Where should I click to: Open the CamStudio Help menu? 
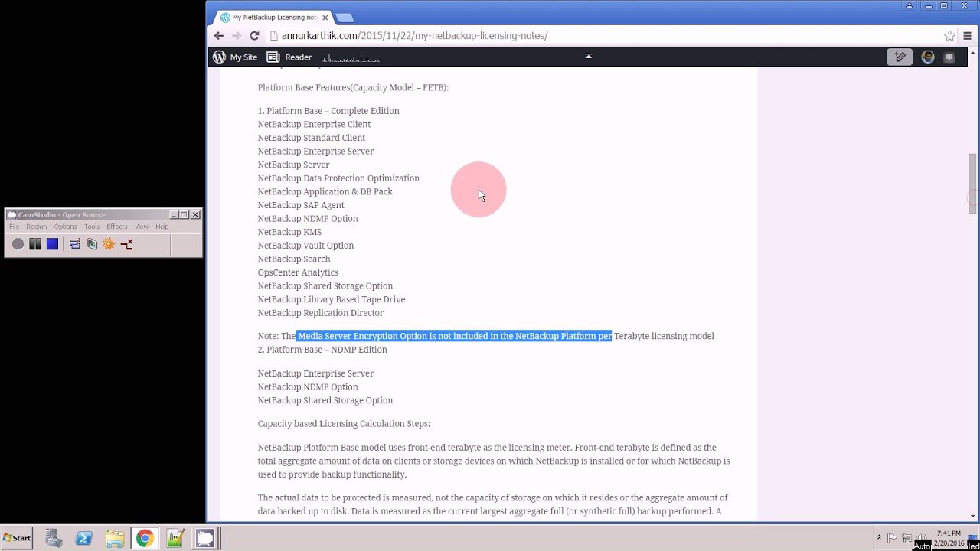[162, 227]
